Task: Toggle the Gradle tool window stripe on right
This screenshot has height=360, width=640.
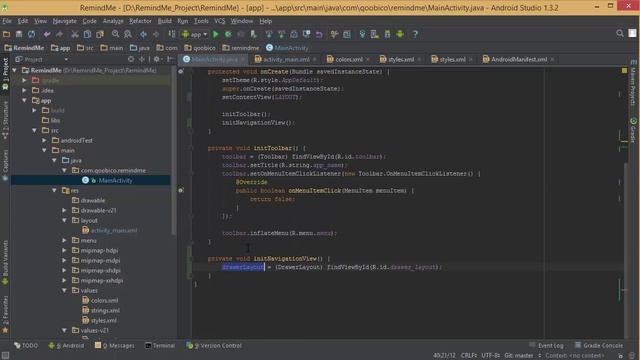Action: click(633, 130)
